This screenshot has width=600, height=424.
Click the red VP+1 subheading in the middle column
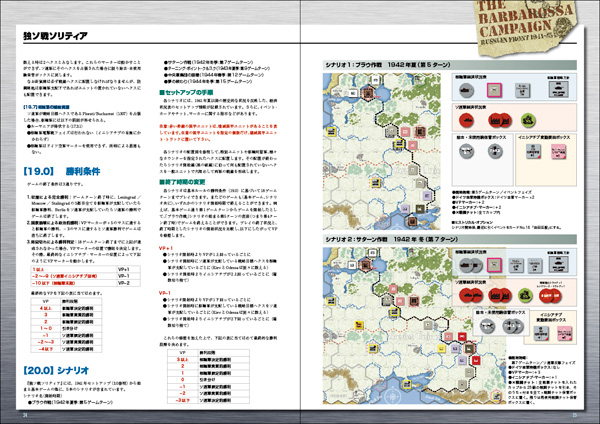166,248
